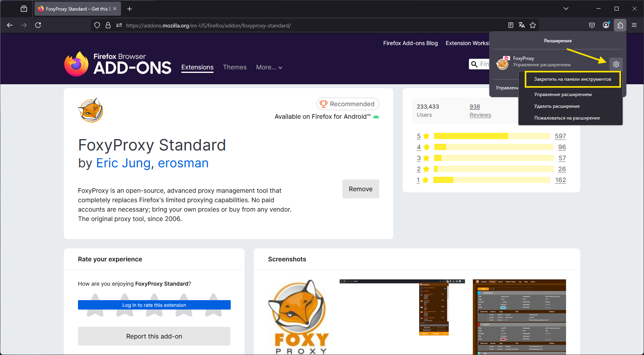Filter reviews by 5 stars

423,136
